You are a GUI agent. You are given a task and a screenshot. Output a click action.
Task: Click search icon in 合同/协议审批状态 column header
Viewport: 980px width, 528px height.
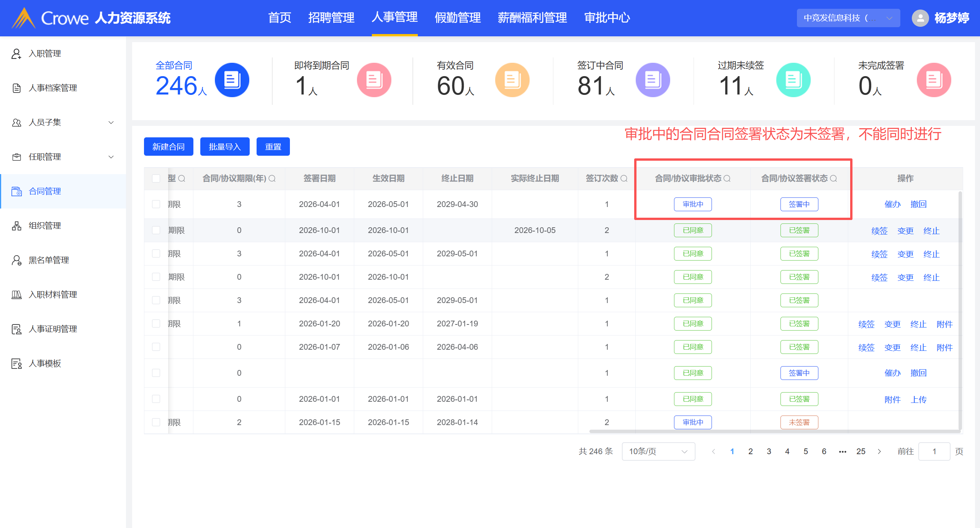click(727, 178)
